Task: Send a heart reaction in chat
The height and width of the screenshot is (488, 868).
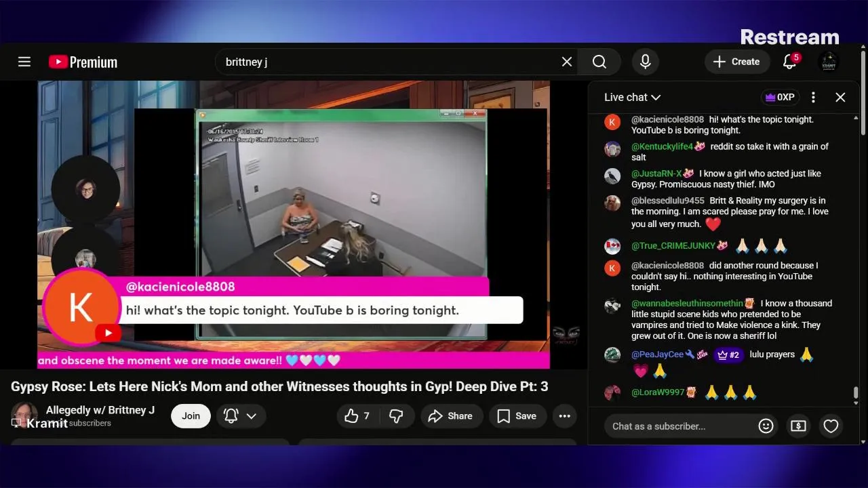Action: (x=831, y=426)
